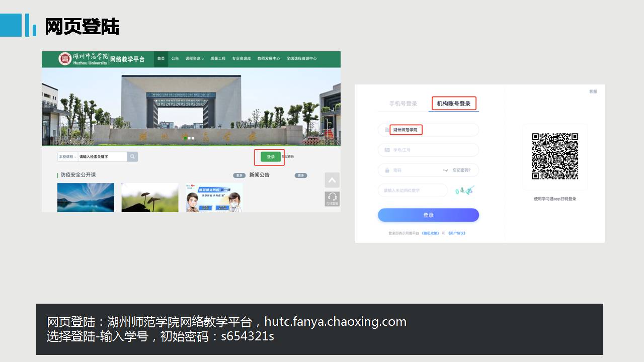Screen dimensions: 644x362
Task: Click the blue 登录 submit button
Action: [x=428, y=215]
